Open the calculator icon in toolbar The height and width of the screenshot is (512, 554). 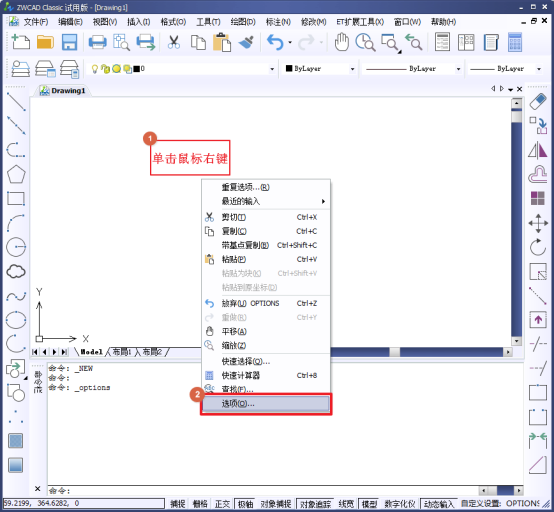click(x=515, y=42)
